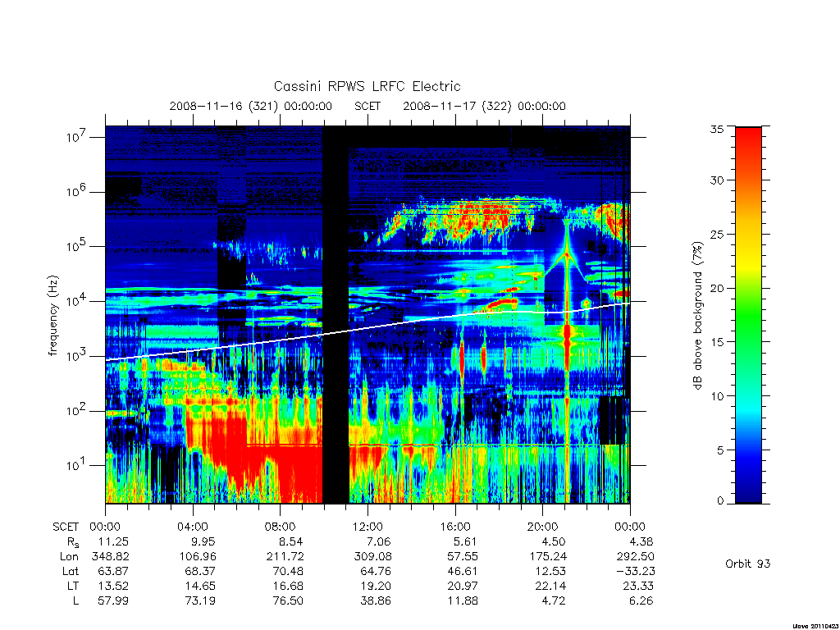
Task: Click the 10^1 frequency tick label
Action: 76,465
